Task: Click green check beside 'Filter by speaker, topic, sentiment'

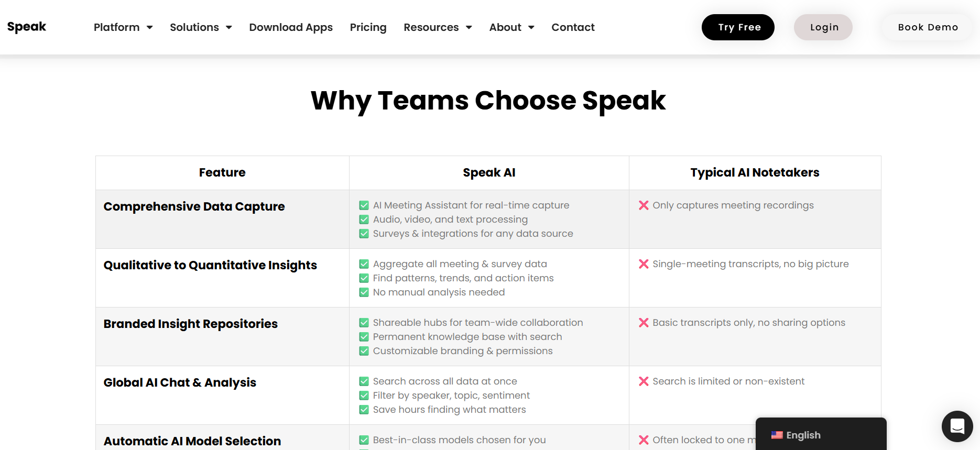Action: click(x=364, y=396)
